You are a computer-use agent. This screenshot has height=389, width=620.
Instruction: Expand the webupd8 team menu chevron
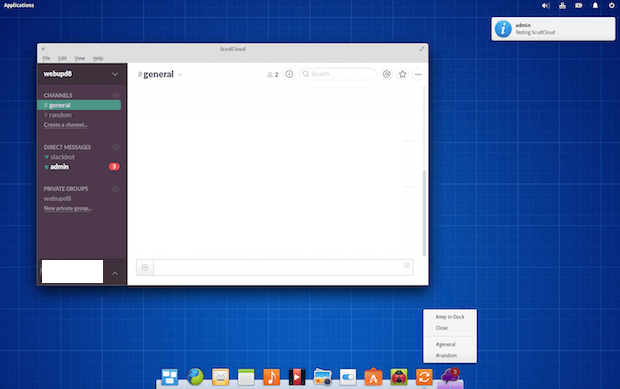(x=115, y=74)
